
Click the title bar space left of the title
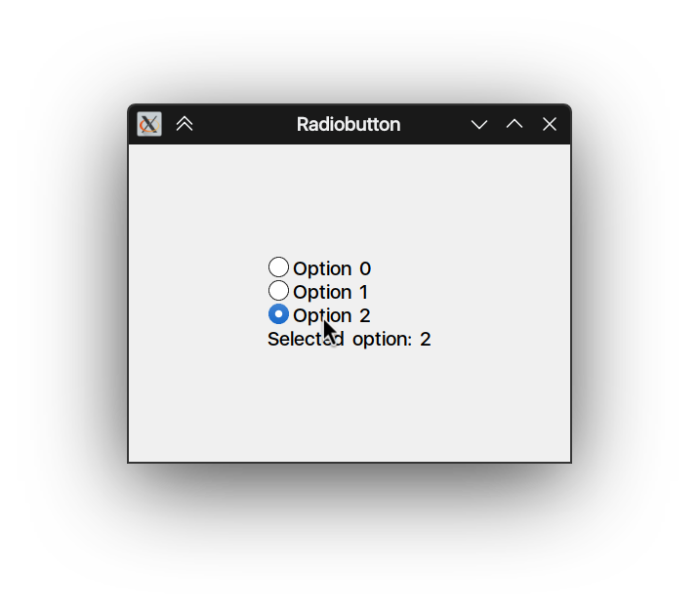pyautogui.click(x=244, y=124)
